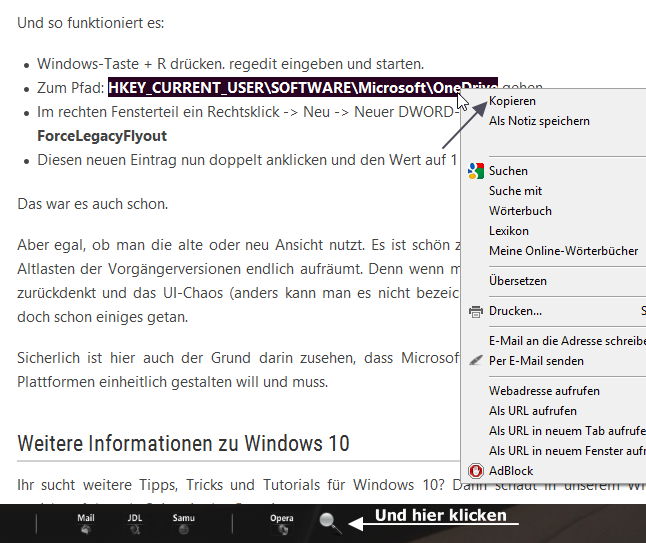Click Suchen in the context menu
646x543 pixels.
(553, 171)
